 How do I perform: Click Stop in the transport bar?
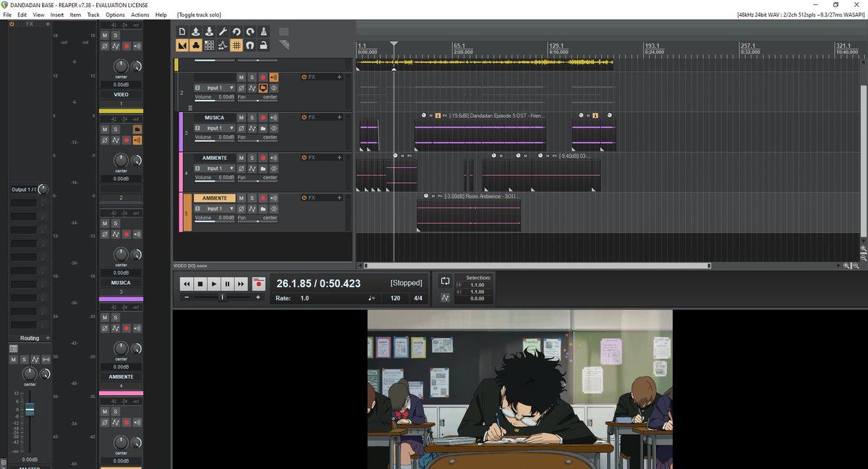(201, 284)
